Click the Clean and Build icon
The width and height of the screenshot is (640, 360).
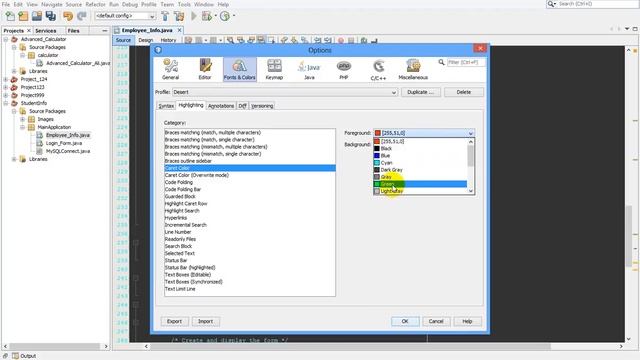click(179, 16)
